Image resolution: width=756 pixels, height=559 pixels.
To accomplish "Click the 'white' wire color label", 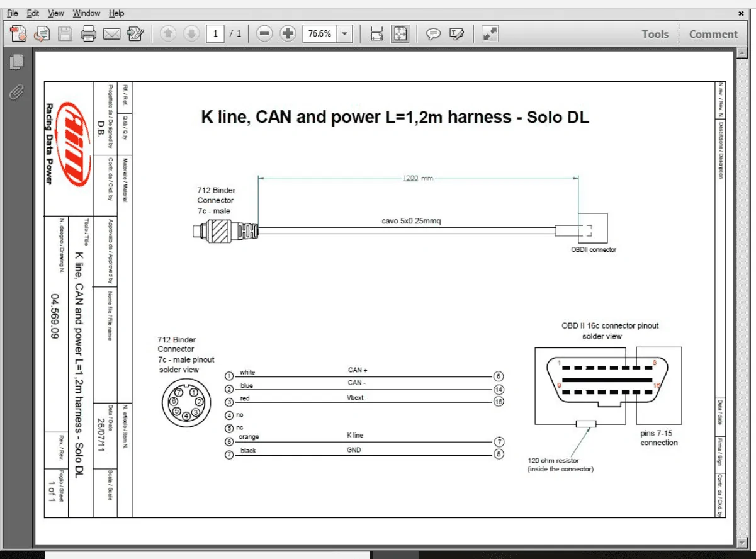I will (247, 373).
